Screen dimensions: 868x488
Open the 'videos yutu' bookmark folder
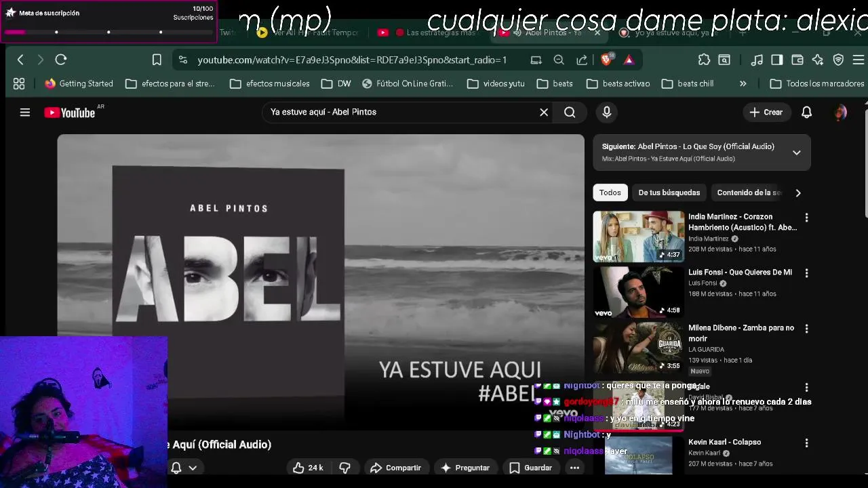click(496, 83)
